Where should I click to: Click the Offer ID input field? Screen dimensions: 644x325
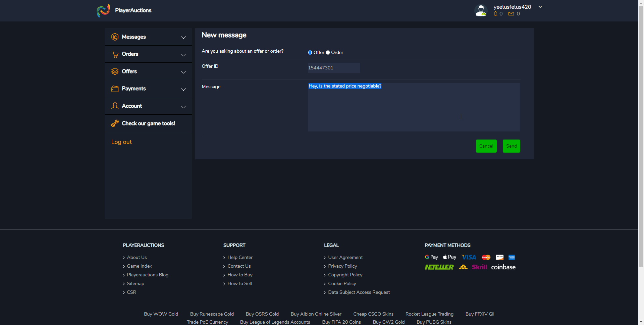click(x=334, y=68)
